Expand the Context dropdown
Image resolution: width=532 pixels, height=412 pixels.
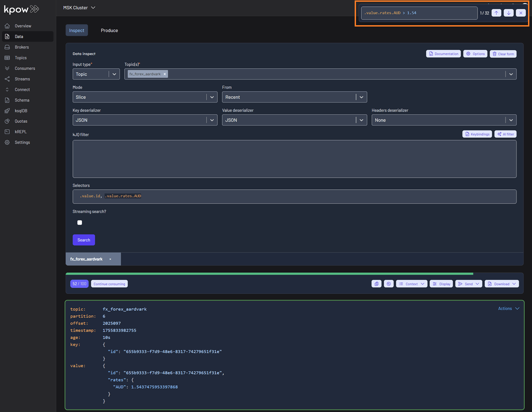tap(412, 284)
